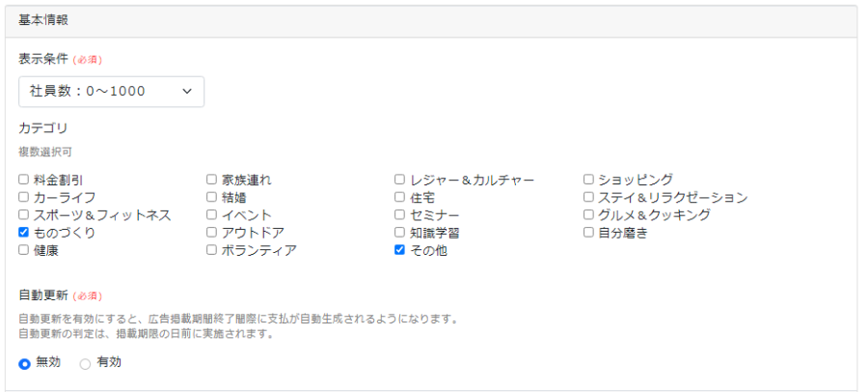The height and width of the screenshot is (392, 868).
Task: Check the 結婚 category checkbox
Action: click(x=212, y=197)
